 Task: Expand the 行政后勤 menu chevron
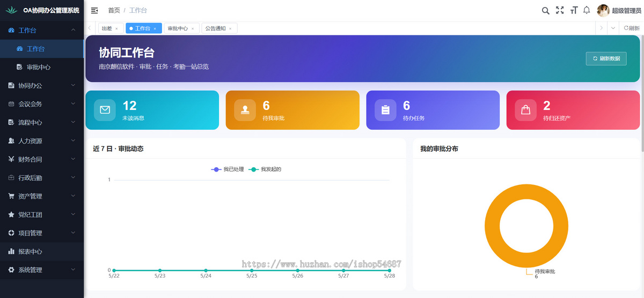73,178
